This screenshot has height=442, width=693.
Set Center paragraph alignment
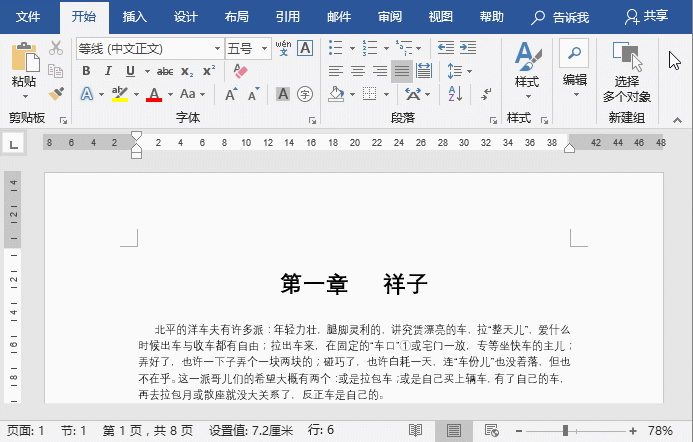click(358, 71)
